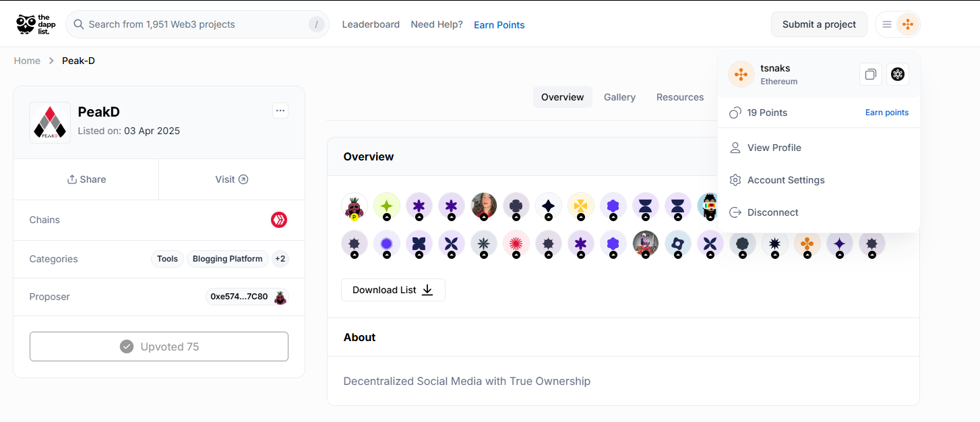The width and height of the screenshot is (980, 422).
Task: Click Submit a project button
Action: [x=819, y=24]
